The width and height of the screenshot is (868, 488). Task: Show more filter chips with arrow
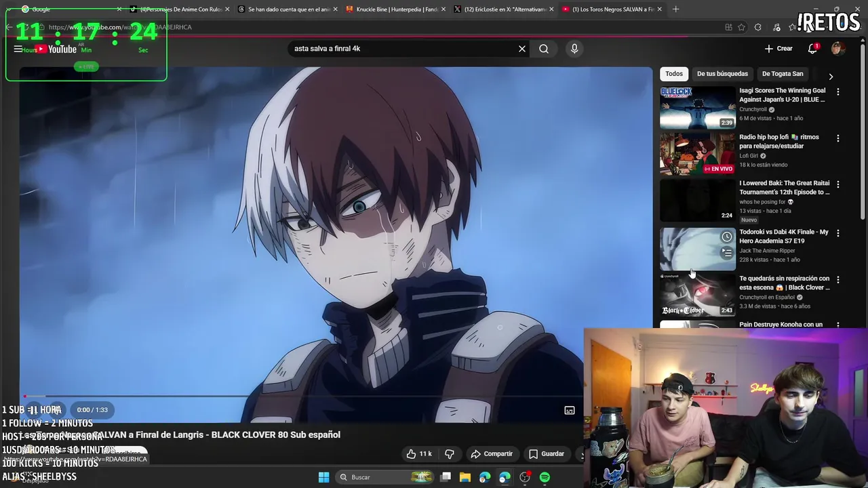point(831,77)
